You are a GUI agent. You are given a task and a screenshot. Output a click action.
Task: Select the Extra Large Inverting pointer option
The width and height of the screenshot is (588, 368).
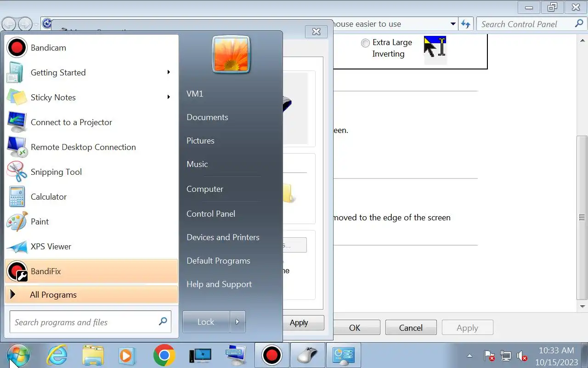point(365,43)
